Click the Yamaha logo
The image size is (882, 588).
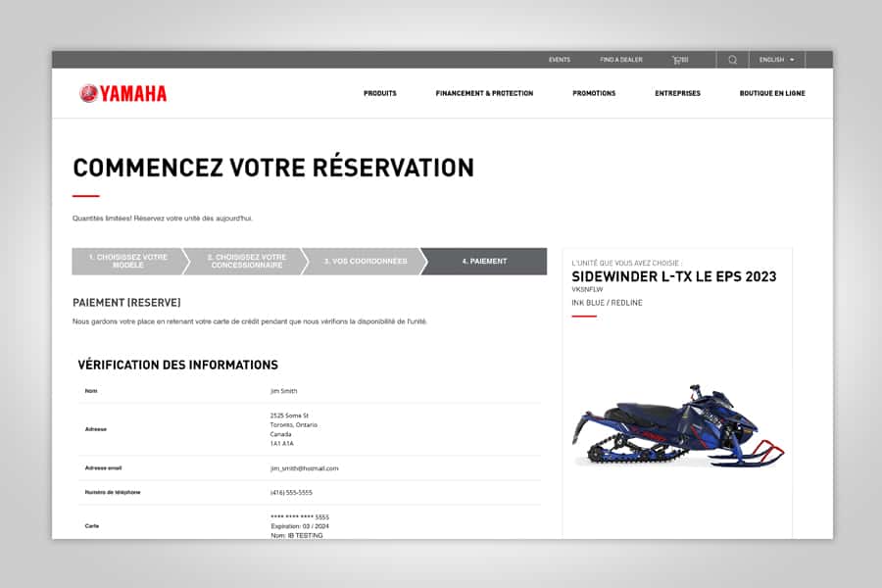[123, 93]
